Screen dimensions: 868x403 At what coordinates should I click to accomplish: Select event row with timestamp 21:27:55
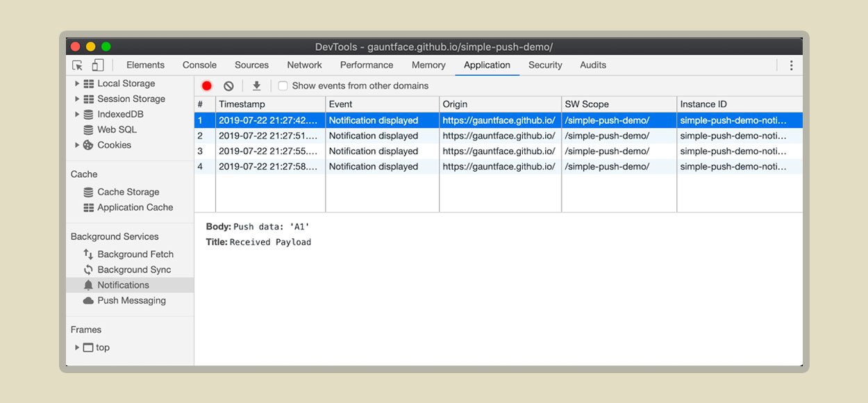(x=498, y=151)
